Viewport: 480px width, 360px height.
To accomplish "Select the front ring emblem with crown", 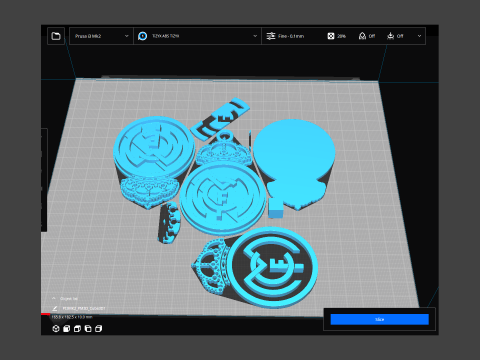I will click(273, 267).
